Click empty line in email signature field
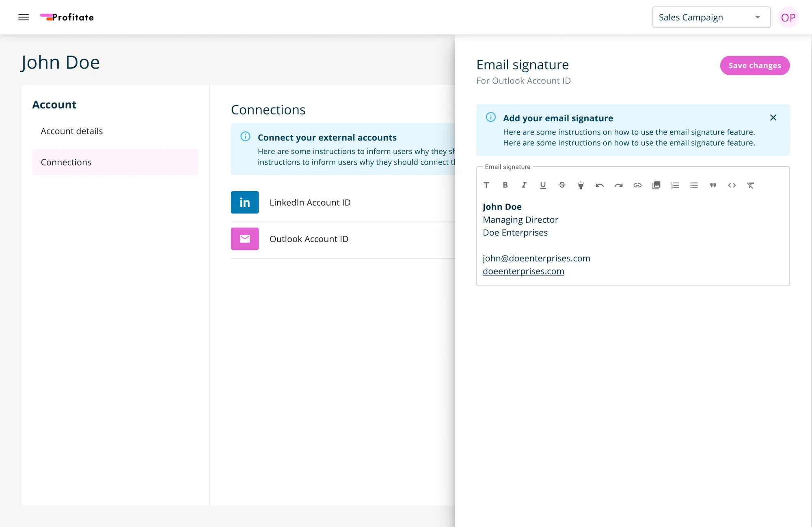The height and width of the screenshot is (527, 812). tap(633, 245)
